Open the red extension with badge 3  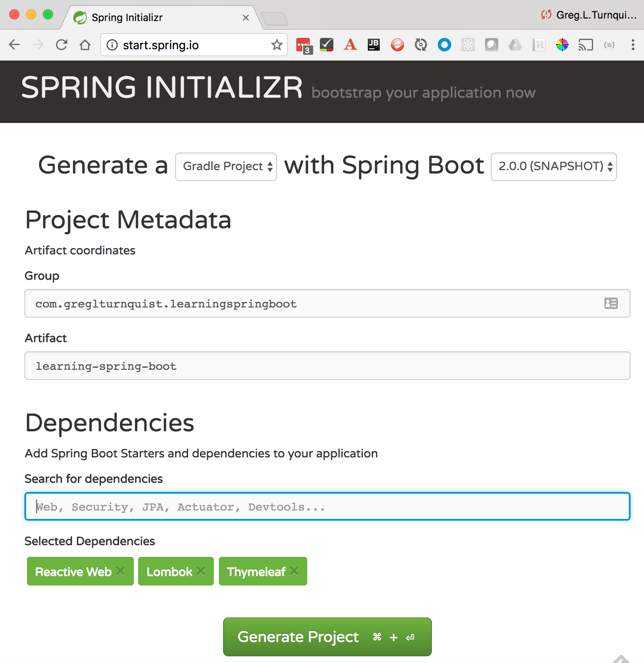(x=304, y=45)
